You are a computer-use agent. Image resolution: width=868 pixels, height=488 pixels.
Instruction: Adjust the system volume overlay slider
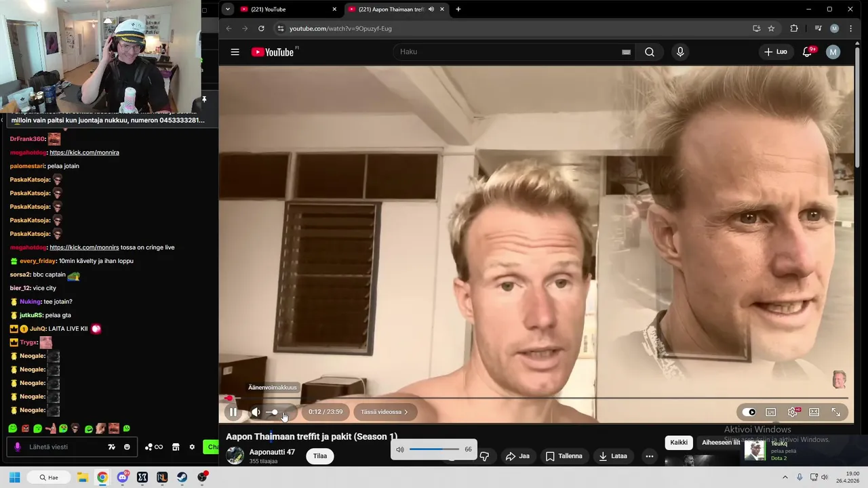point(434,449)
